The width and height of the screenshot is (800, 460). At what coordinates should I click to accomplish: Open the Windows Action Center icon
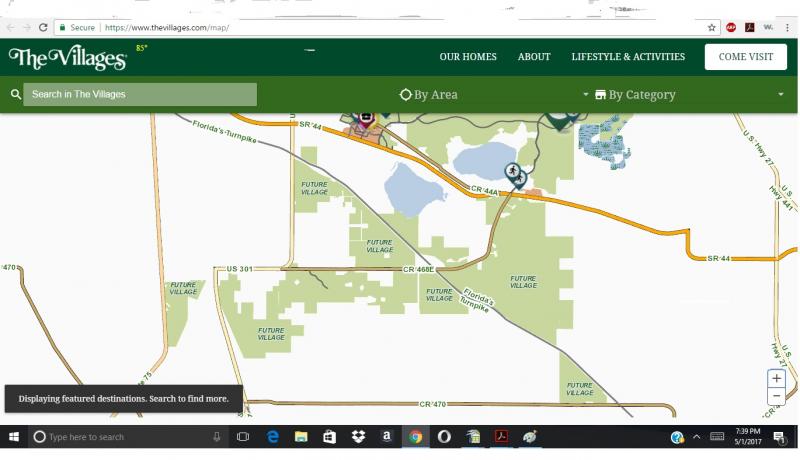pos(779,437)
